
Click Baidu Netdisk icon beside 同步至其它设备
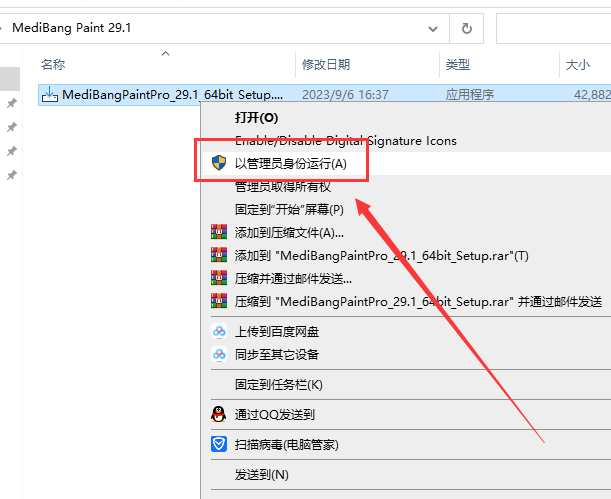(219, 354)
